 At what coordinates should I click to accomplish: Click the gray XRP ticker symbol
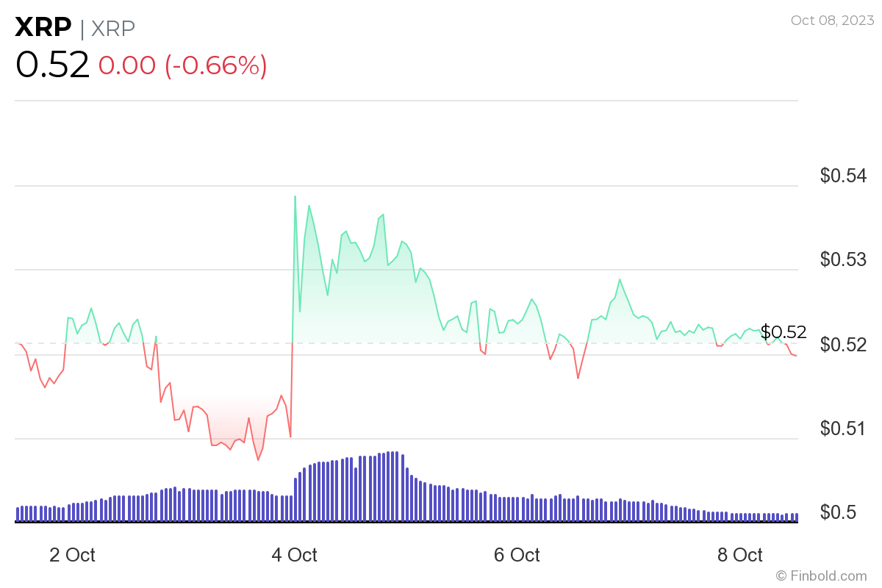[x=113, y=28]
